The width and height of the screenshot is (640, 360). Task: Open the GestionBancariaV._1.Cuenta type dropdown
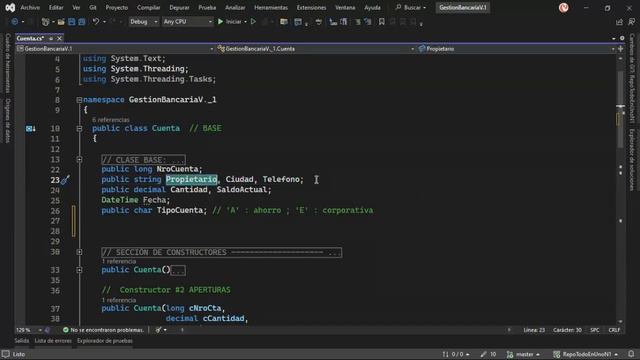pyautogui.click(x=316, y=49)
